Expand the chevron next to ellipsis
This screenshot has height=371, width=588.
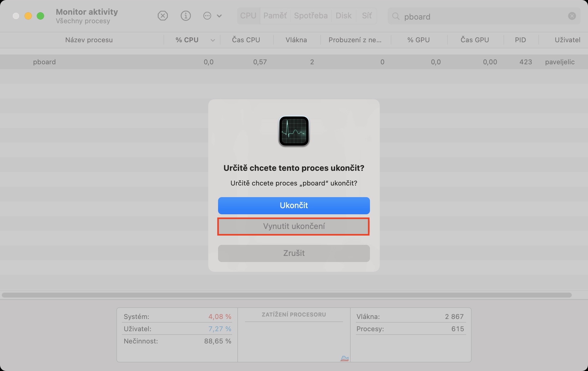coord(219,16)
